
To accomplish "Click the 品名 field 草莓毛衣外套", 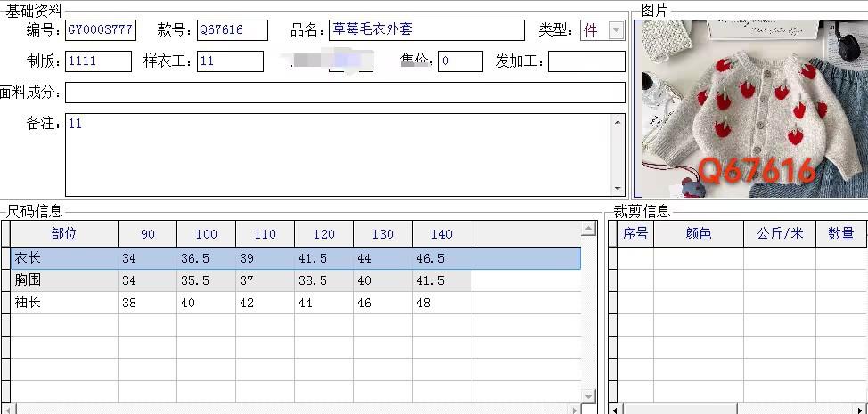I will (x=427, y=30).
